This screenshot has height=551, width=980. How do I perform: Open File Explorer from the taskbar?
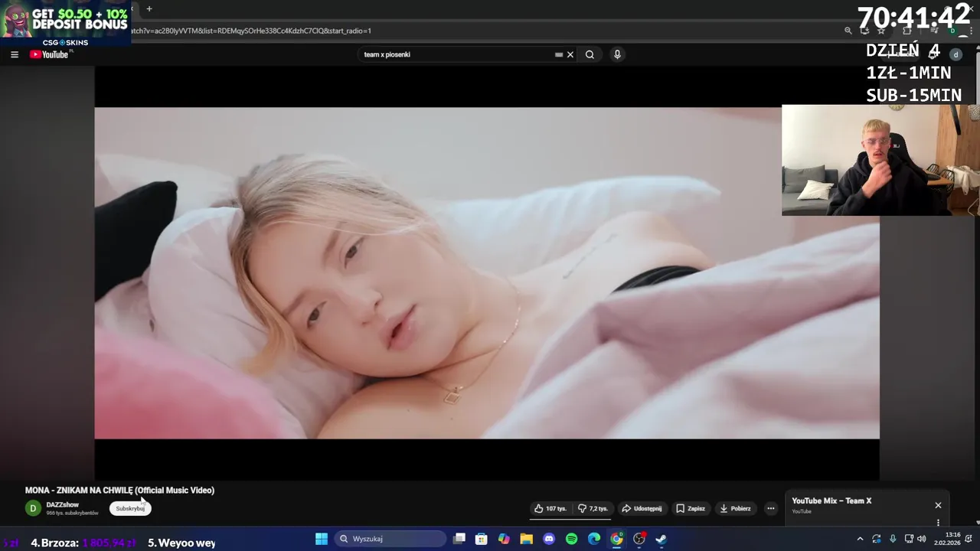(527, 539)
